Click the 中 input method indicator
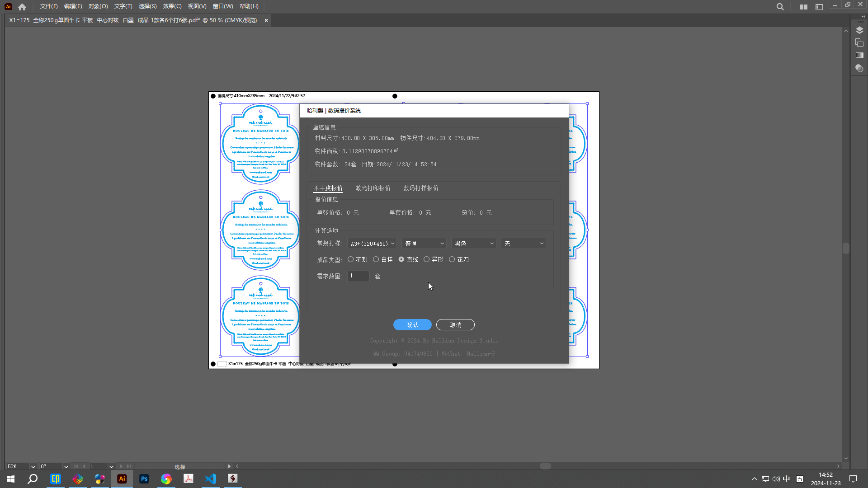The image size is (868, 488). click(787, 479)
